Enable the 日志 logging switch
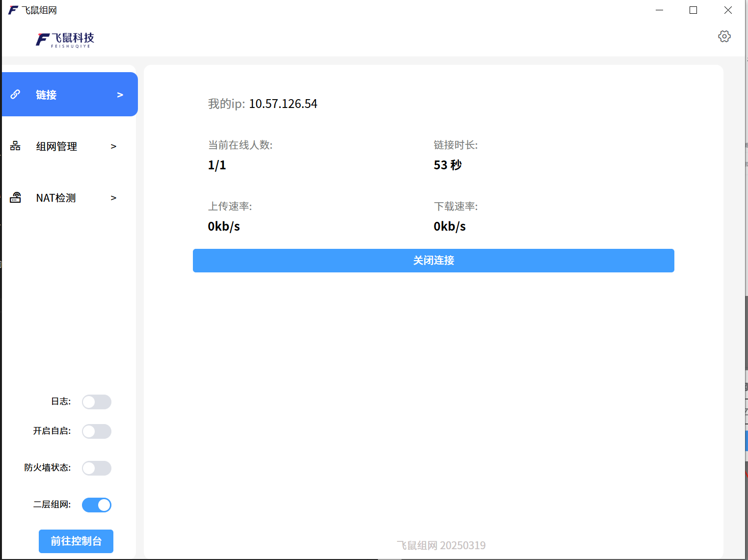Screen dimensions: 748x560 [96, 402]
